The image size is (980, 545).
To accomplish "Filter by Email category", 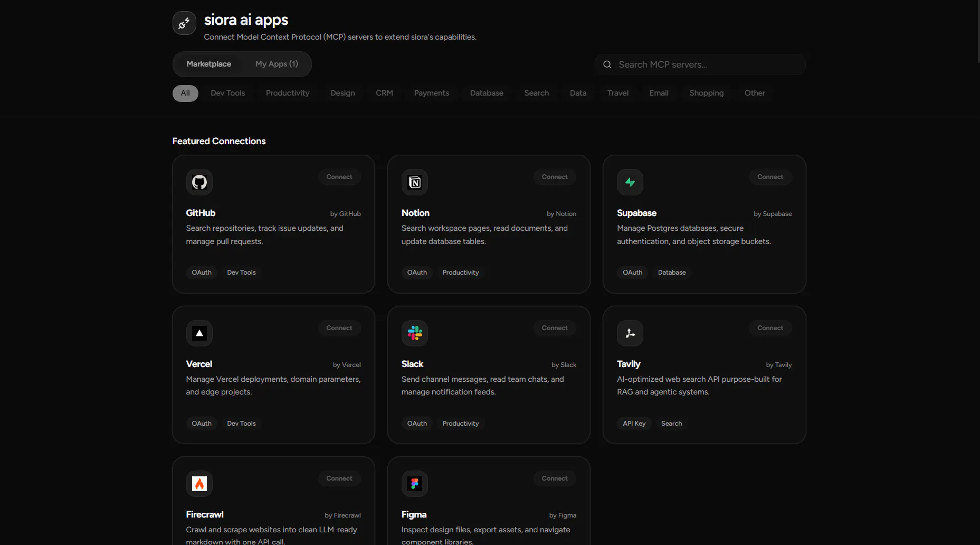I will click(659, 93).
